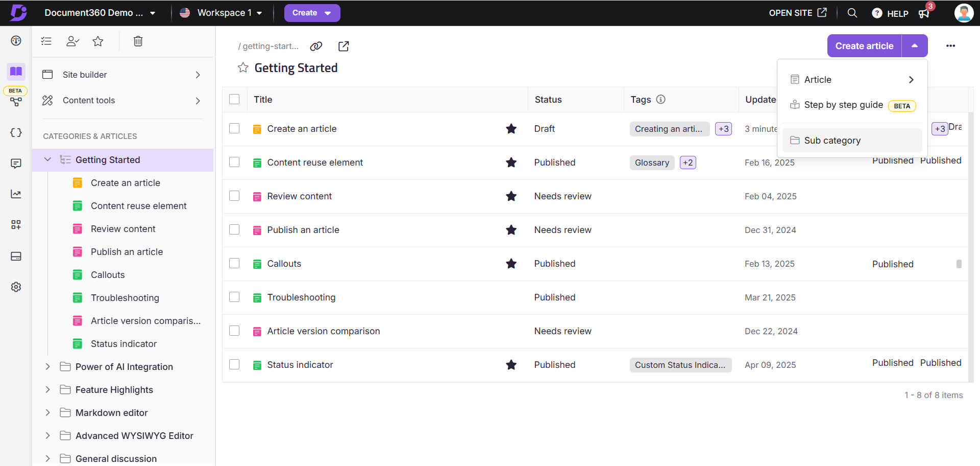Click the +3 tags badge

click(723, 129)
